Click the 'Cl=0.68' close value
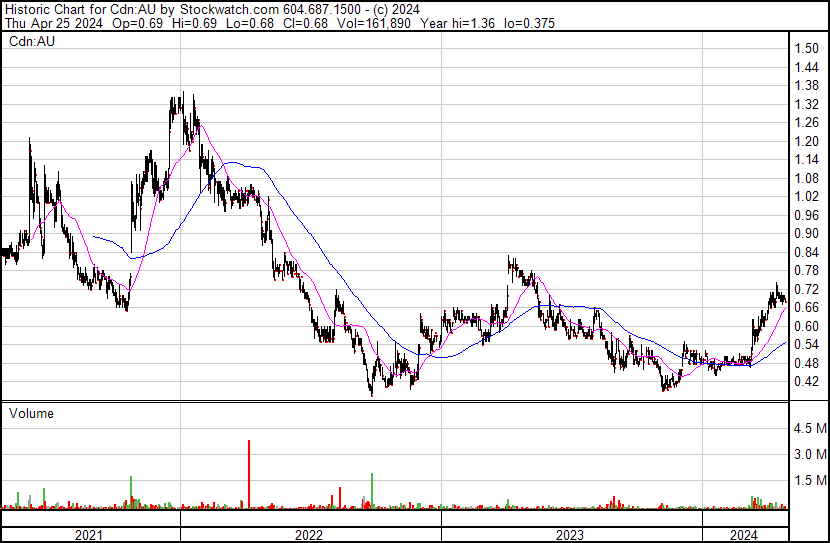This screenshot has height=543, width=830. click(x=305, y=23)
